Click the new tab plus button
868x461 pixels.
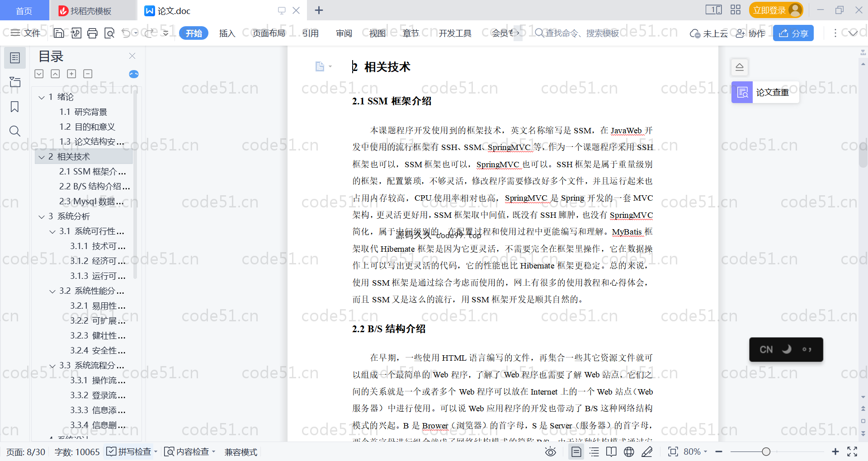coord(319,10)
